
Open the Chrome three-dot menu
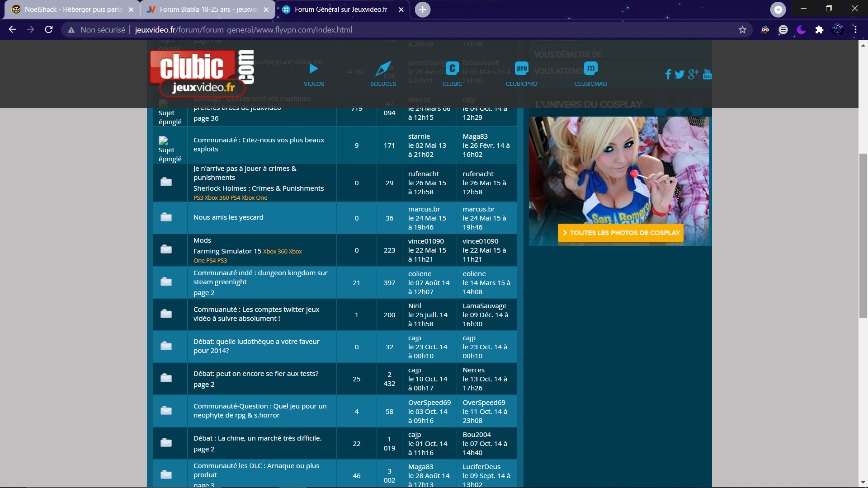coord(855,30)
